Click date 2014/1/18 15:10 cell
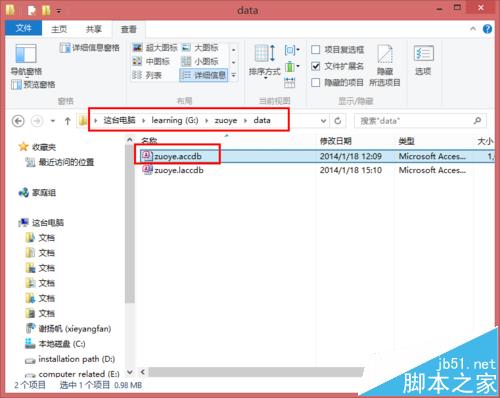This screenshot has height=398, width=500. coord(351,170)
